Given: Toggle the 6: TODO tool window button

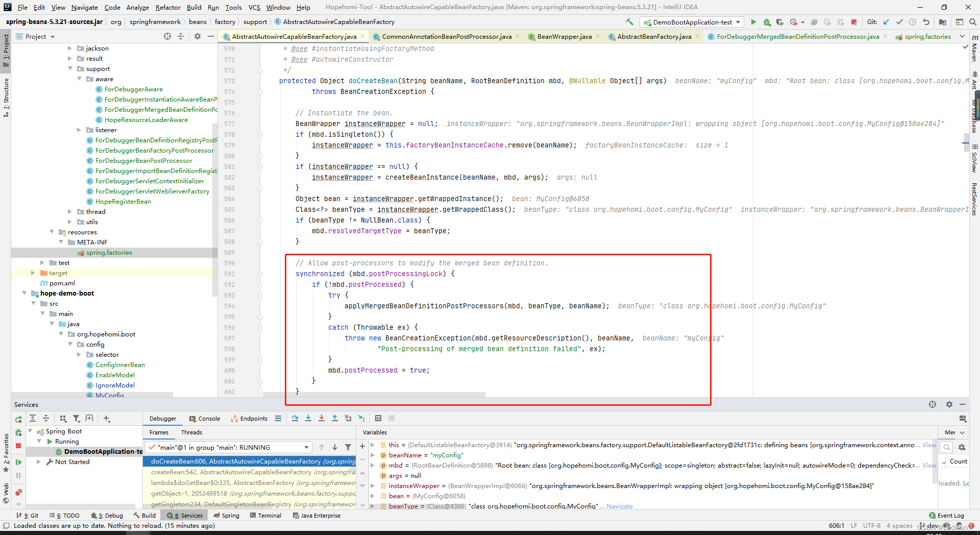Looking at the screenshot, I should pyautogui.click(x=64, y=516).
